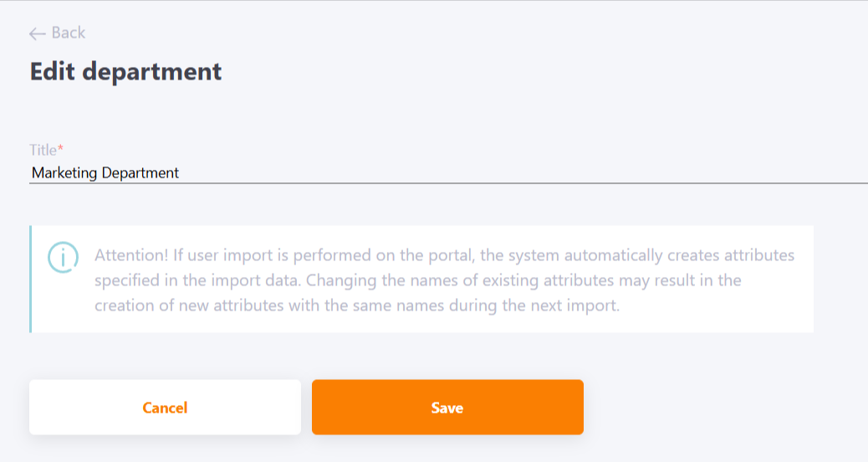Click the left arrow icon beside Back
The image size is (868, 462).
(x=37, y=33)
